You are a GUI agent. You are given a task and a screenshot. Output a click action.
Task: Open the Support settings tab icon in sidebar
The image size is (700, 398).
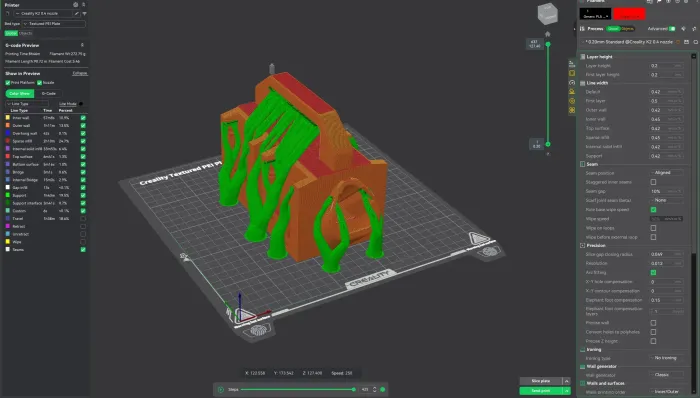[x=572, y=91]
